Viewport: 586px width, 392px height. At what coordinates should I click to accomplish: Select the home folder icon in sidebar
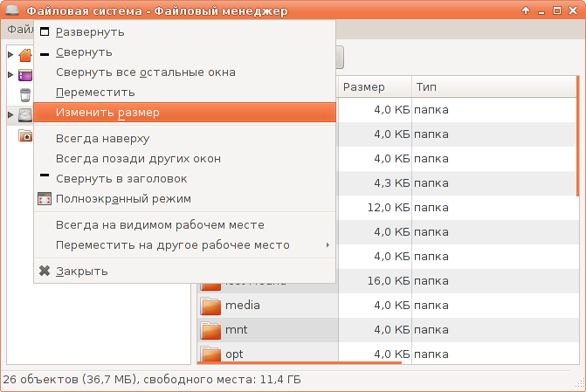click(x=25, y=55)
